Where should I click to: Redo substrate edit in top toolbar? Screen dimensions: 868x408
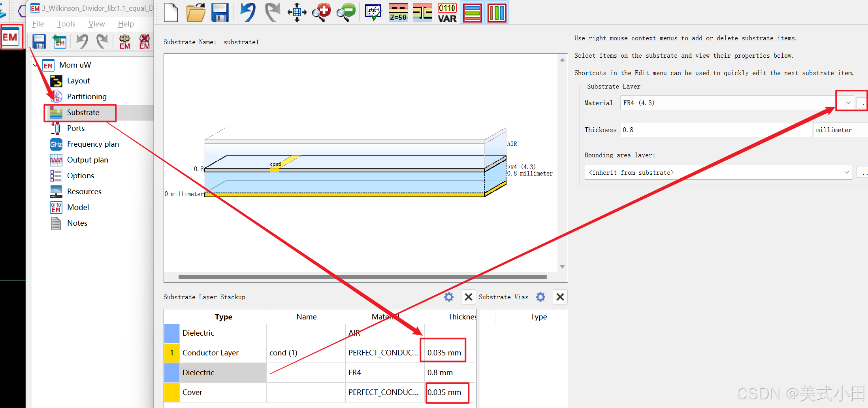[x=272, y=12]
